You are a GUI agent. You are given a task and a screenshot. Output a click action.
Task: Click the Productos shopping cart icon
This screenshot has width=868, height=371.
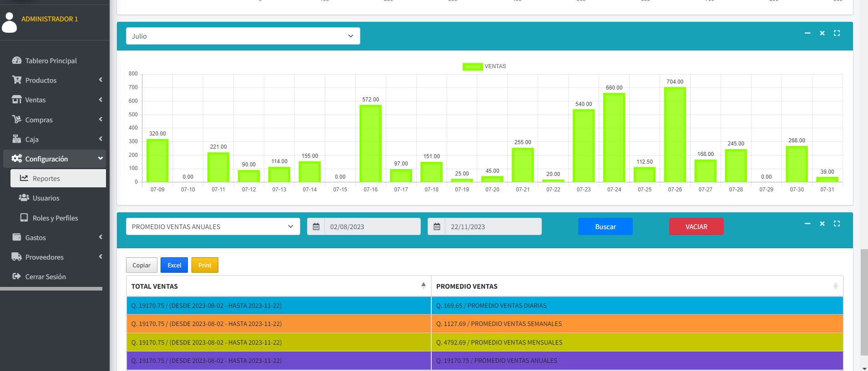[17, 80]
